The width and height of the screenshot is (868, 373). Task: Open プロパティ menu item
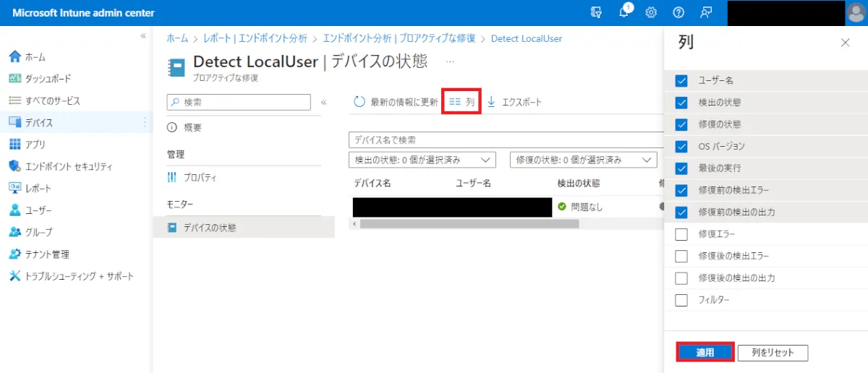192,177
